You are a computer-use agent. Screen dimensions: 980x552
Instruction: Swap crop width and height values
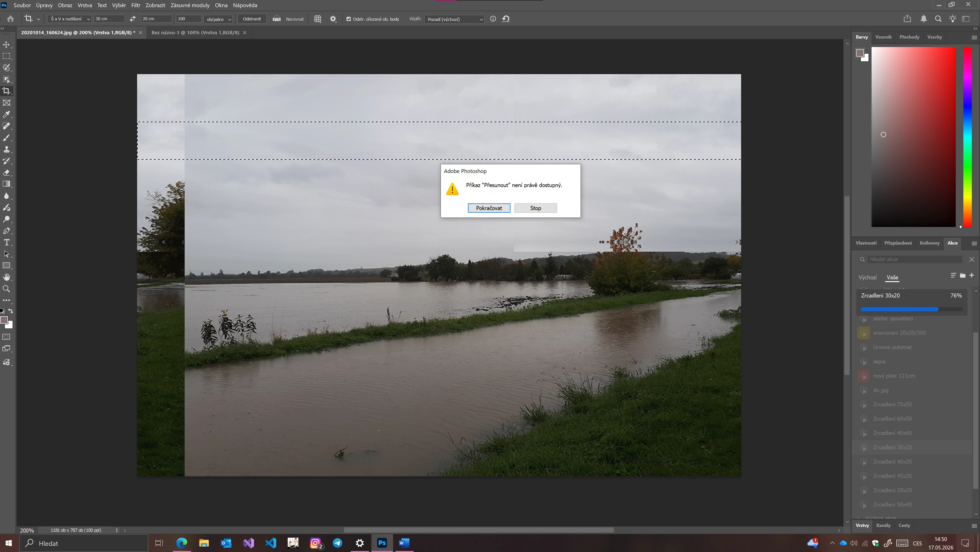click(132, 19)
